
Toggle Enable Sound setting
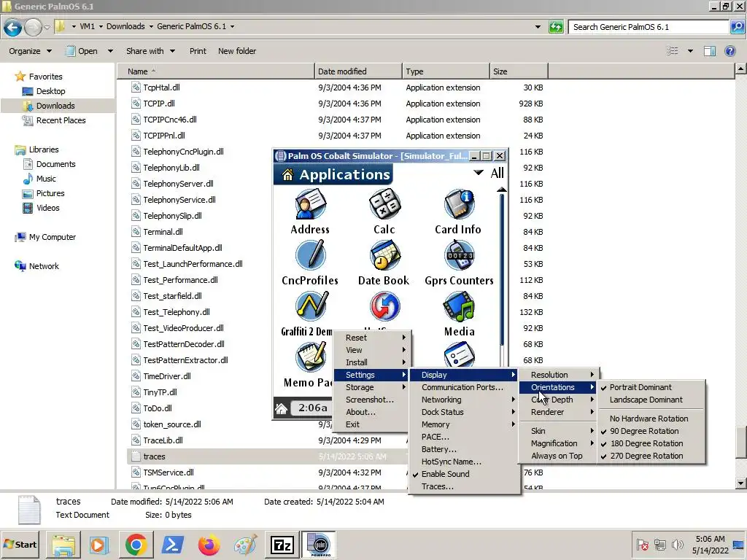(465, 474)
